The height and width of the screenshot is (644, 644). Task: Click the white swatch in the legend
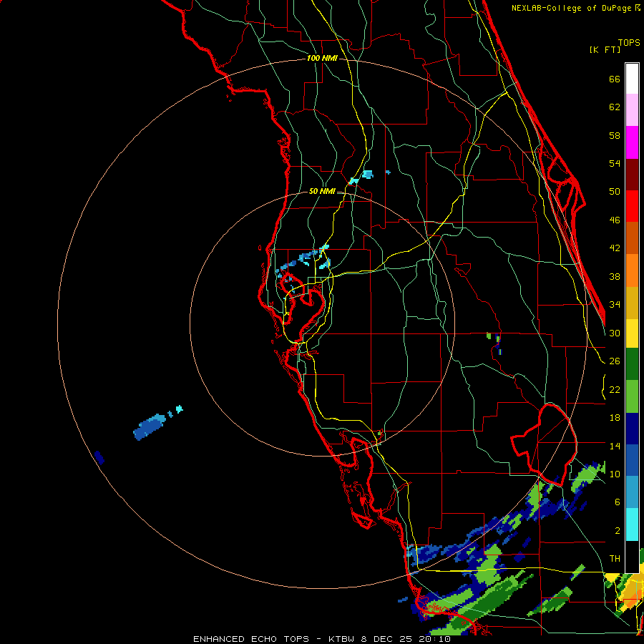click(x=632, y=79)
